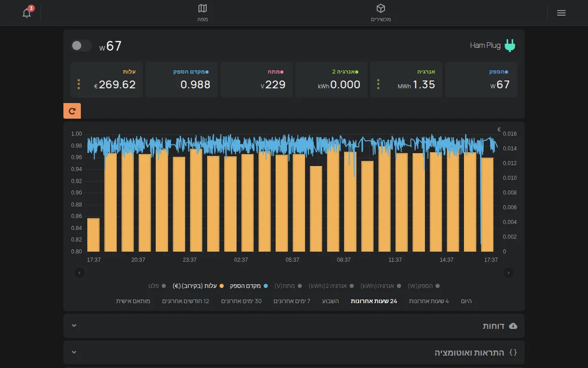Toggle energy 2 (אנרגיה 2) series in legend

tap(331, 286)
